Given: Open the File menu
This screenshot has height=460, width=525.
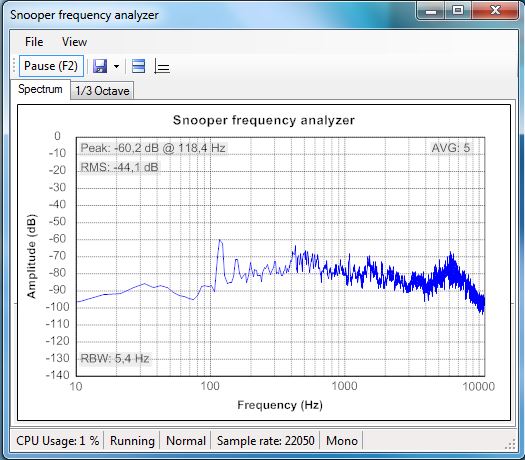Looking at the screenshot, I should (34, 42).
